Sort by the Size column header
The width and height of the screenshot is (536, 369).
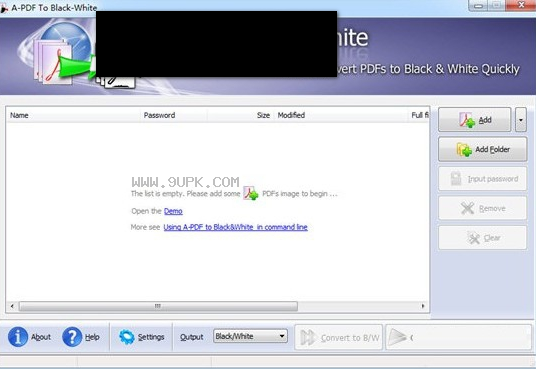point(240,115)
